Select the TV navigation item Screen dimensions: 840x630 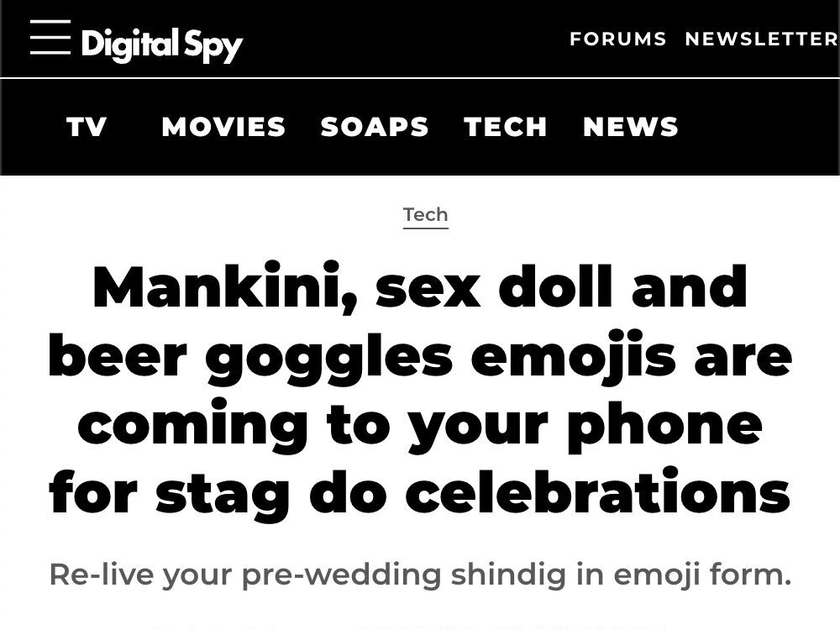pos(87,128)
